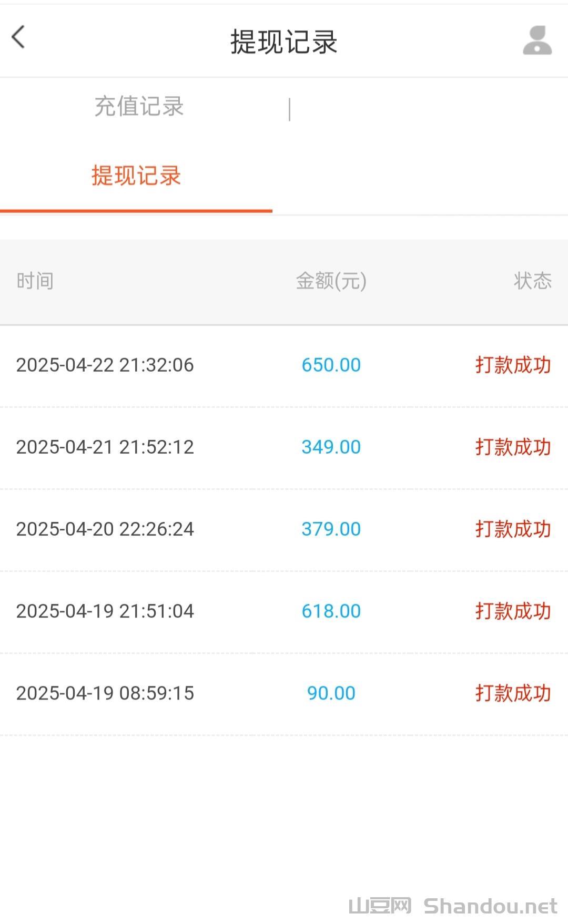Click the 90.00 amount
Image resolution: width=568 pixels, height=924 pixels.
click(x=331, y=693)
